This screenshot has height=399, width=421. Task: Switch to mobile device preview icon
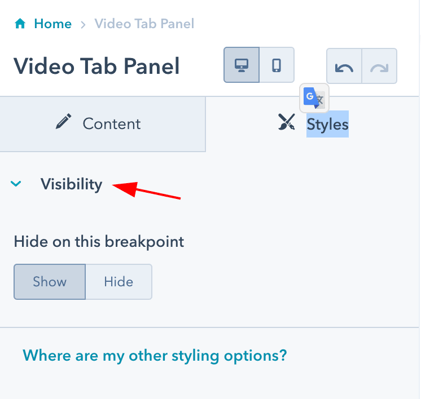tap(277, 65)
